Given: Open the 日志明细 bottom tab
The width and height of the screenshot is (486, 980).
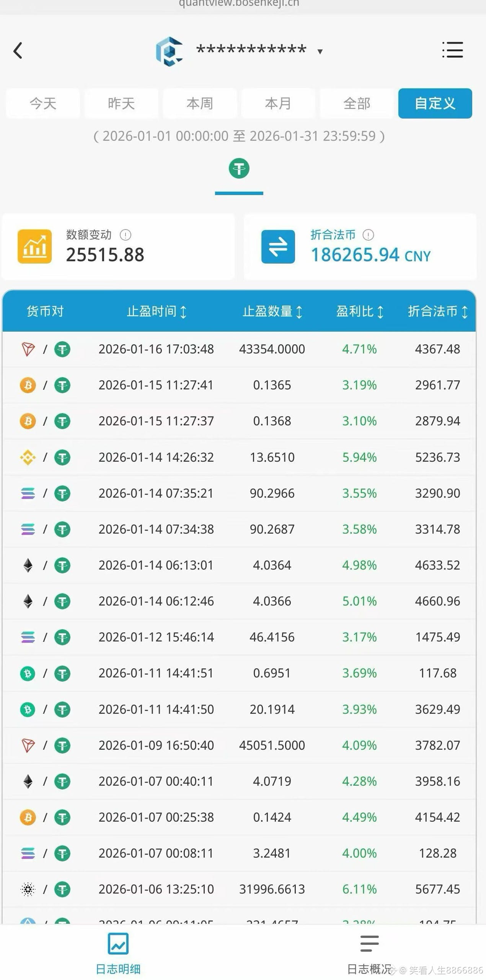Looking at the screenshot, I should [x=118, y=953].
